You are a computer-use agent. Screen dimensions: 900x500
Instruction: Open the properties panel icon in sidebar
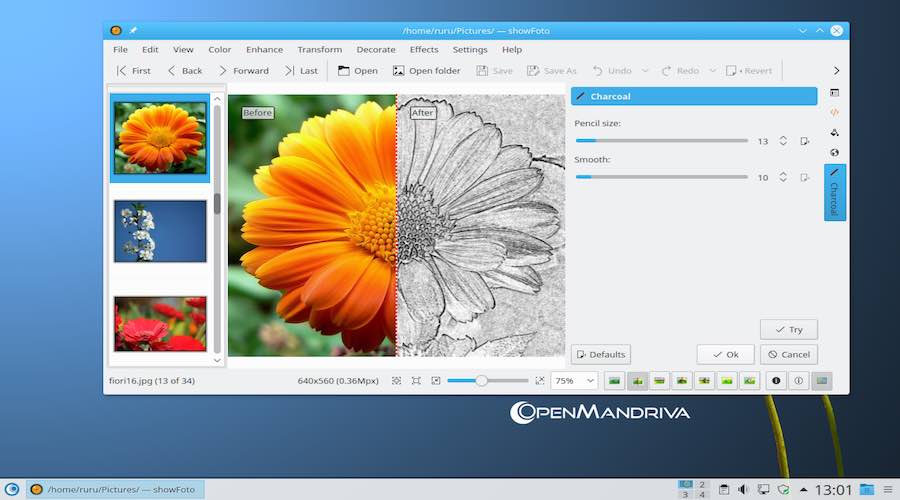[x=834, y=93]
